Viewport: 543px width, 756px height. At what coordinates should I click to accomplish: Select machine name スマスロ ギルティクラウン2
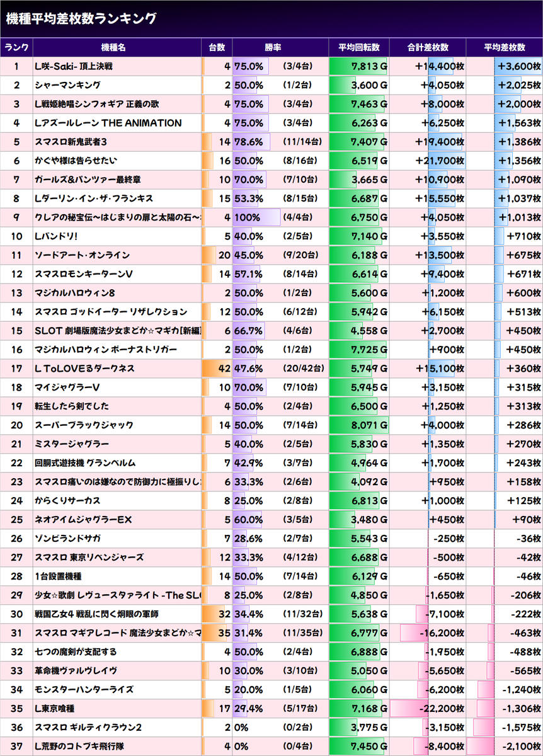88,728
